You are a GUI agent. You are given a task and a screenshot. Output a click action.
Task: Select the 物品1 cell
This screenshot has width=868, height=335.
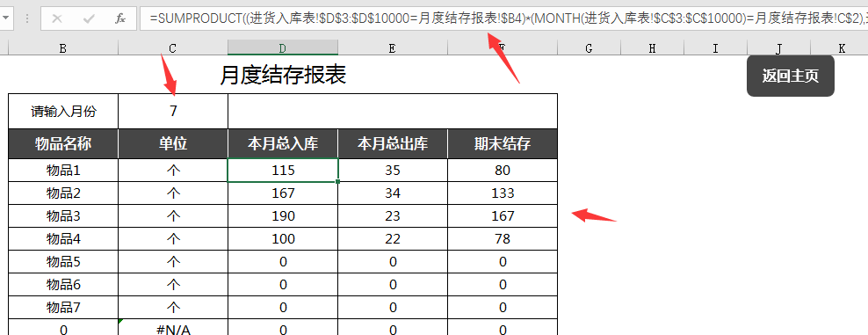click(63, 170)
